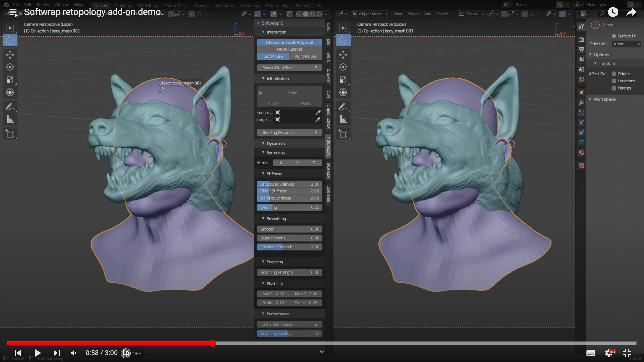Click the target object eyedropper icon
This screenshot has height=362, width=644.
(x=318, y=120)
